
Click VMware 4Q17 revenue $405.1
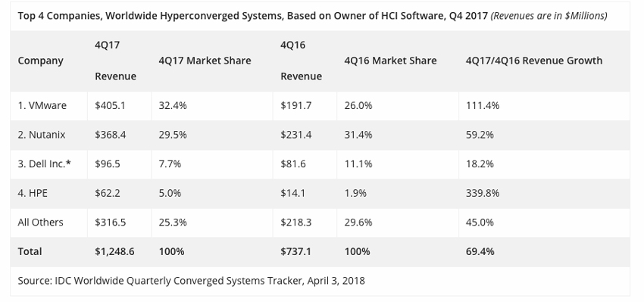pyautogui.click(x=110, y=105)
